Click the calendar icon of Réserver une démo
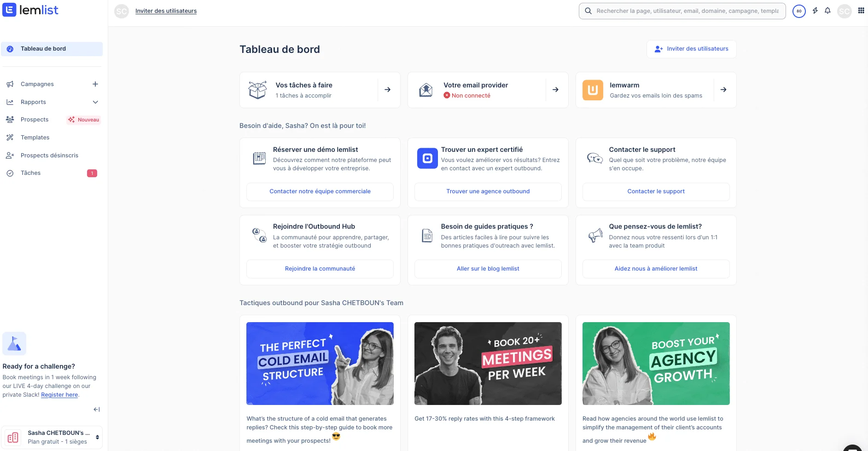Screen dimensions: 868x451 (x=260, y=158)
